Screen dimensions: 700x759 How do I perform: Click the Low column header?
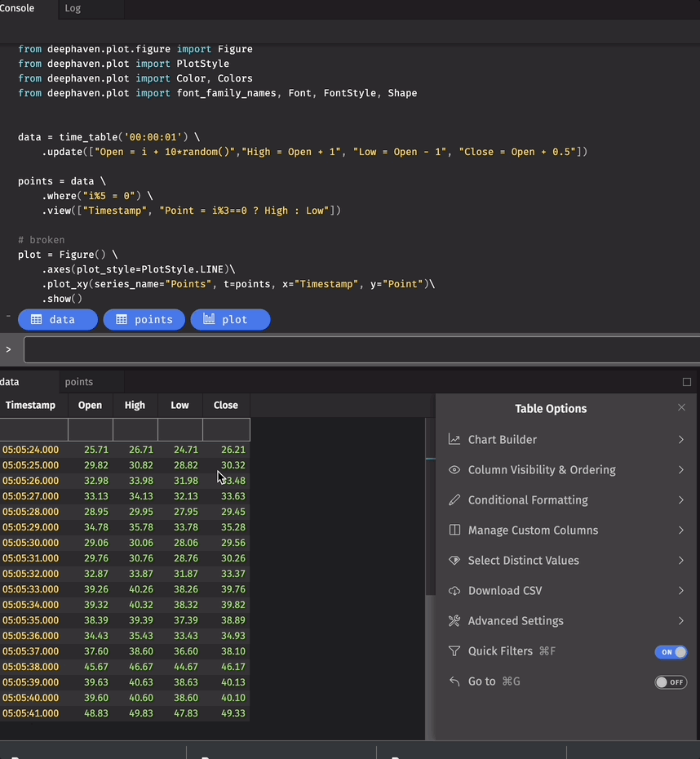[x=180, y=405]
